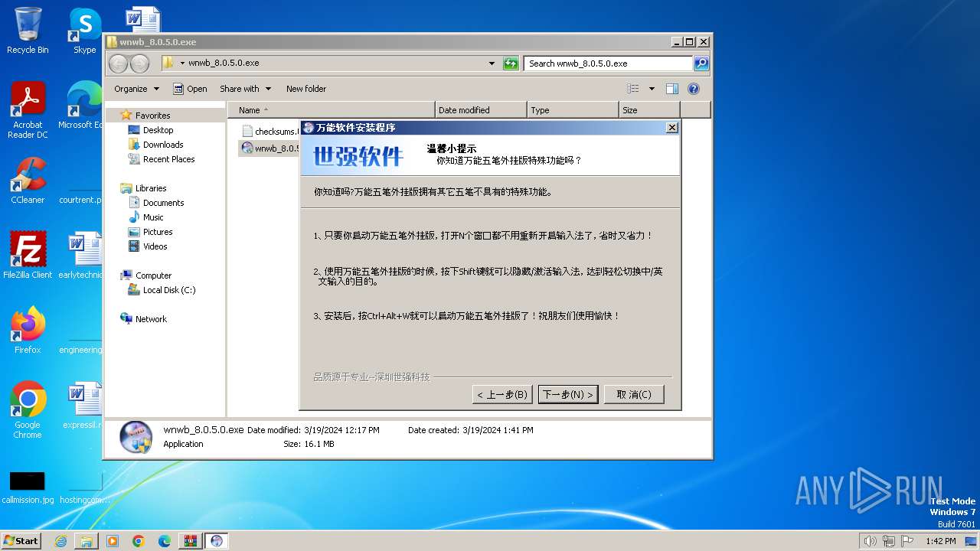Screen dimensions: 980x551
Task: Close the installer dialog
Action: 671,128
